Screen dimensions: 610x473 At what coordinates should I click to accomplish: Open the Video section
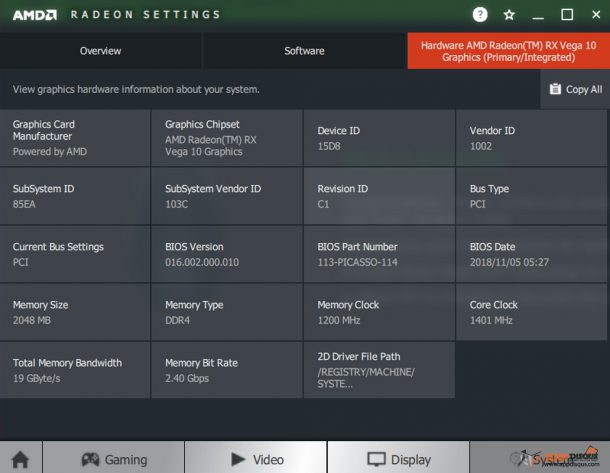(256, 459)
